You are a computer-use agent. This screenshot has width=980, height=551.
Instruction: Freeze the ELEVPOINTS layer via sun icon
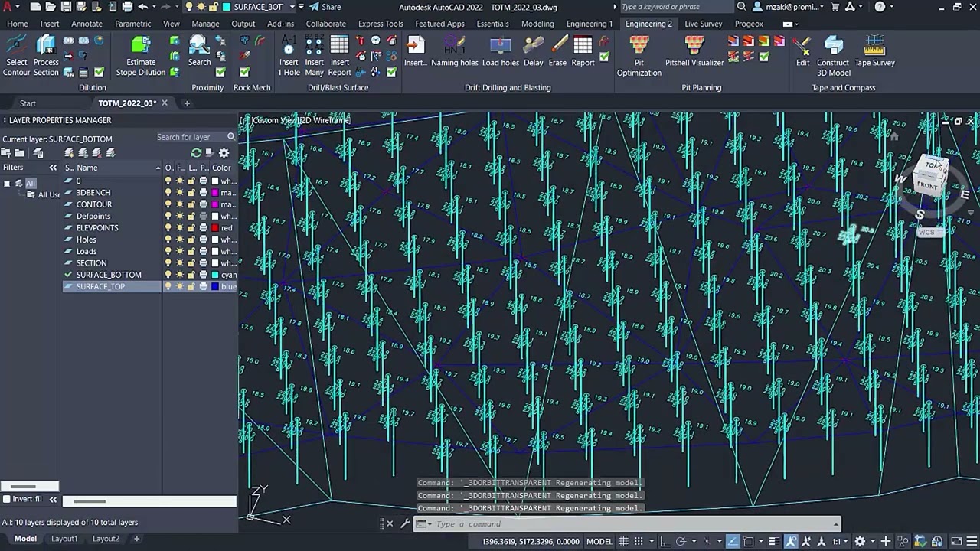pyautogui.click(x=180, y=228)
